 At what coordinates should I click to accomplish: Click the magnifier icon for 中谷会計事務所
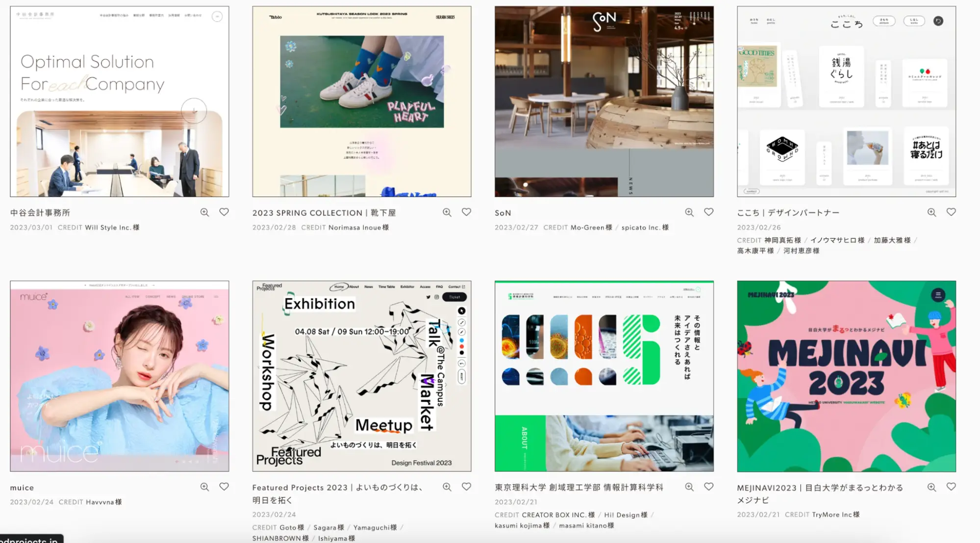coord(204,212)
